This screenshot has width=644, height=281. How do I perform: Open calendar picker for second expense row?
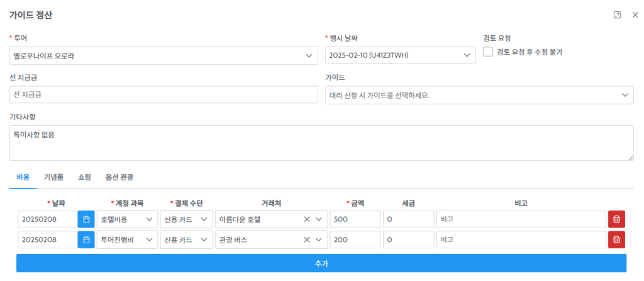coord(86,240)
